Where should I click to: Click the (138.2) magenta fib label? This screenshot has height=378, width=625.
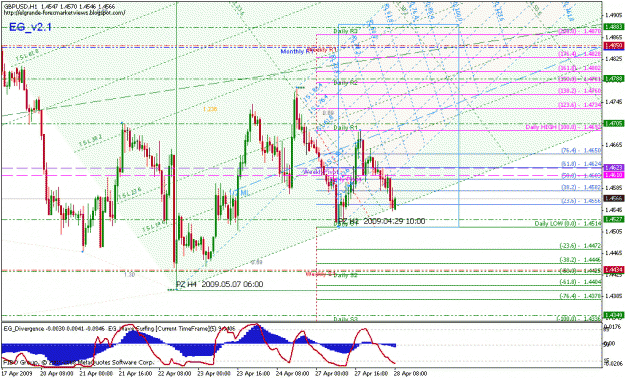(580, 91)
